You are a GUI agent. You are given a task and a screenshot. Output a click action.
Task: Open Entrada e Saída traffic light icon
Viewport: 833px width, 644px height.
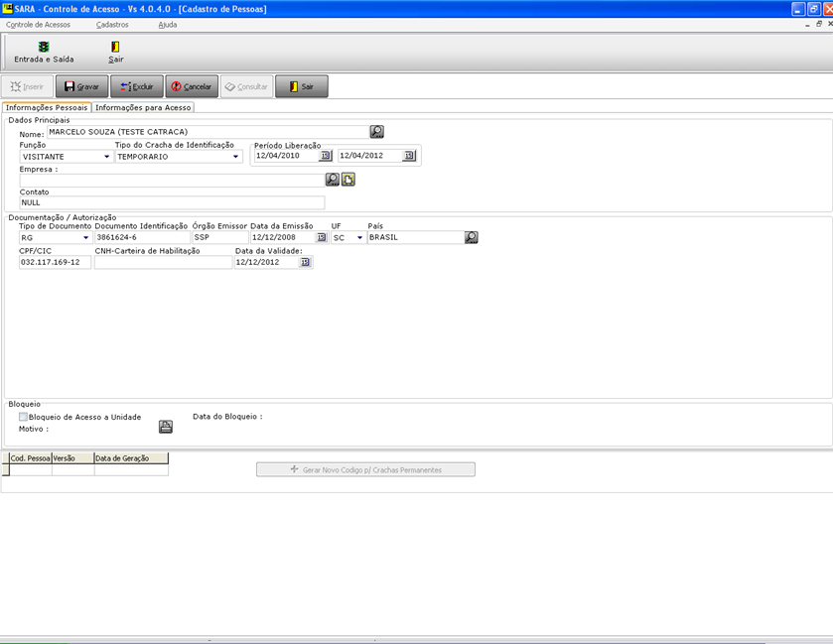[44, 47]
